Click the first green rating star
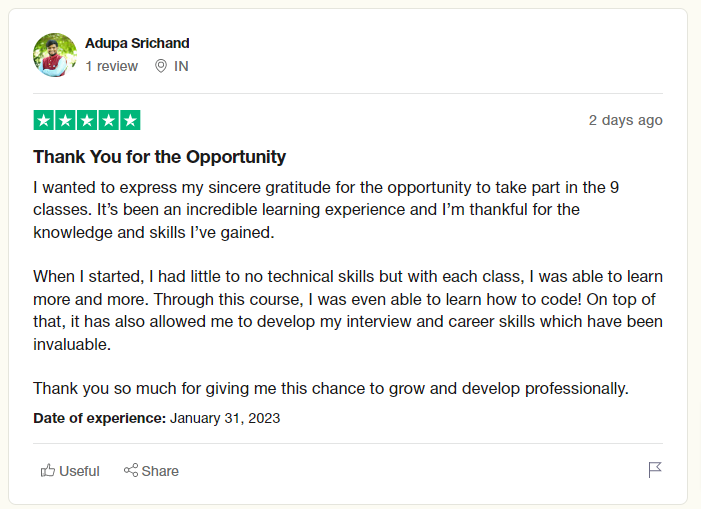The width and height of the screenshot is (701, 509). tap(44, 120)
